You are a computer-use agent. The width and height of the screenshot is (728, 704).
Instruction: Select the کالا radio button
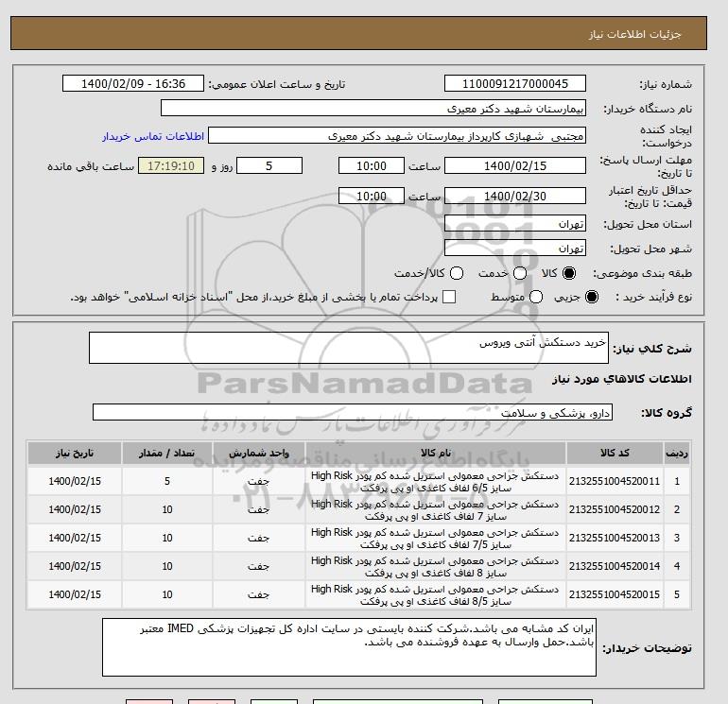coord(569,273)
